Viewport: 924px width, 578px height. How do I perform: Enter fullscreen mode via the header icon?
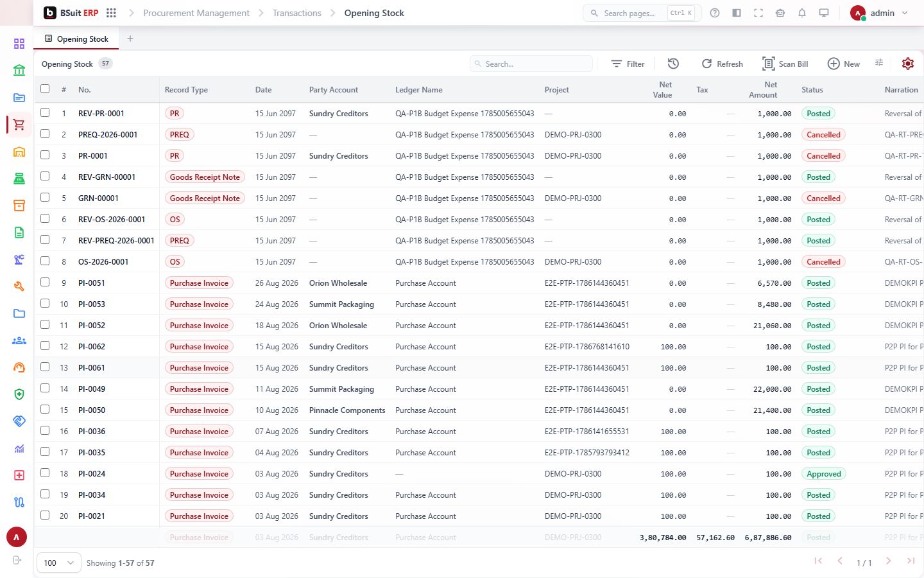pyautogui.click(x=758, y=13)
